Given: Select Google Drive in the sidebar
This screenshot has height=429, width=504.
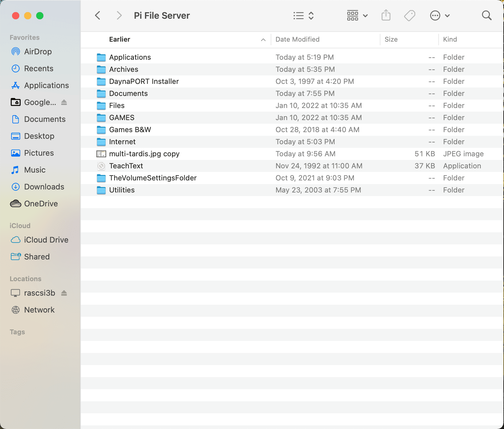Looking at the screenshot, I should coord(33,102).
